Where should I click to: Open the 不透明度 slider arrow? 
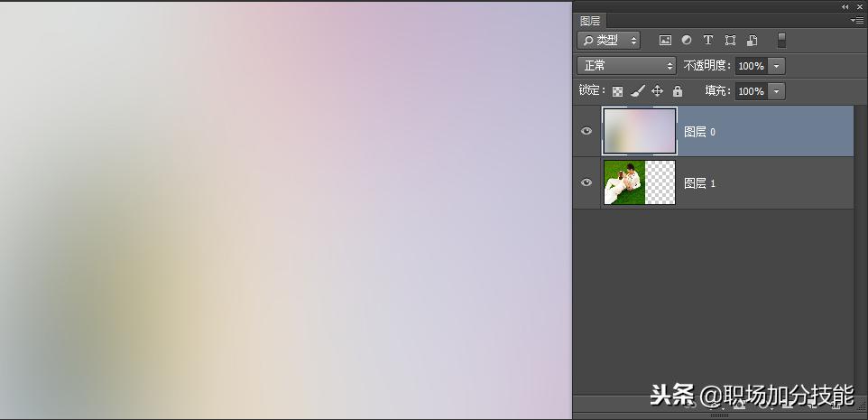[x=776, y=66]
